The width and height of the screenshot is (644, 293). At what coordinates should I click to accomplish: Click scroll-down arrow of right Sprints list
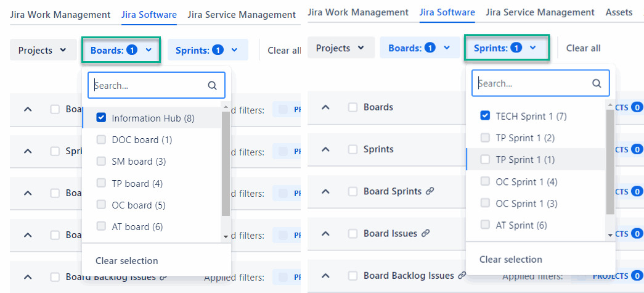610,234
